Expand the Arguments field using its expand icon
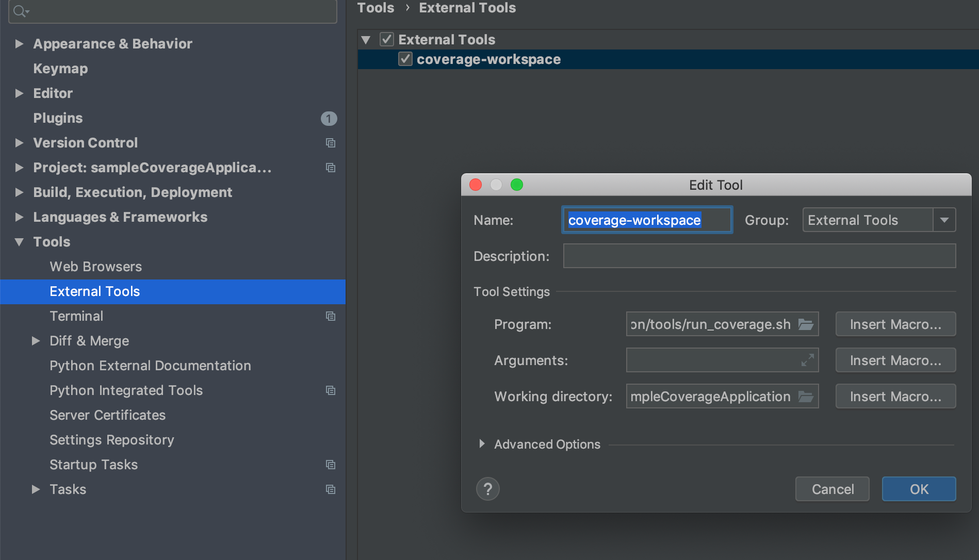 (808, 360)
